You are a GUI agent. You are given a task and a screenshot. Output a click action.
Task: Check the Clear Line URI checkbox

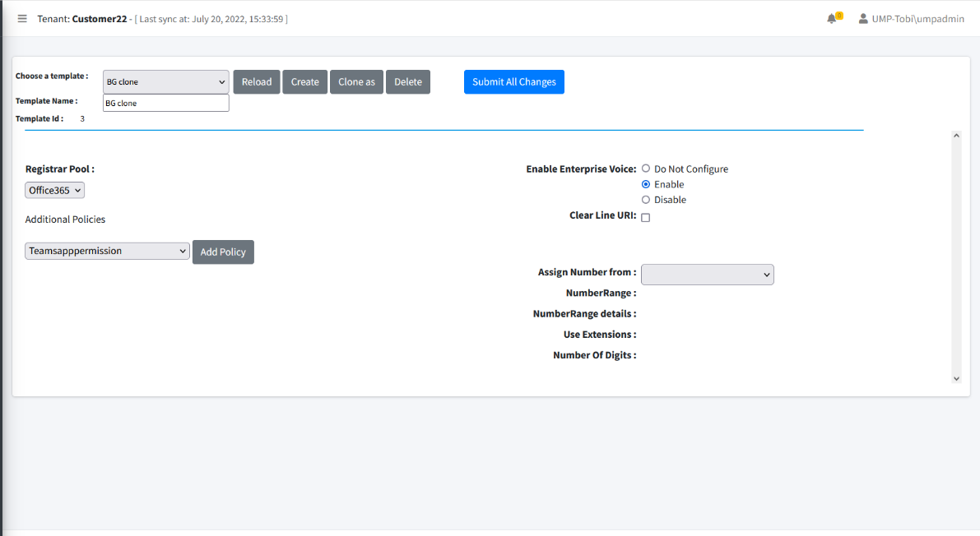coord(646,217)
